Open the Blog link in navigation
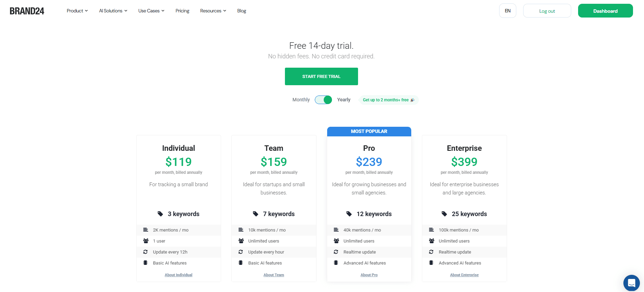644x292 pixels. click(x=242, y=11)
